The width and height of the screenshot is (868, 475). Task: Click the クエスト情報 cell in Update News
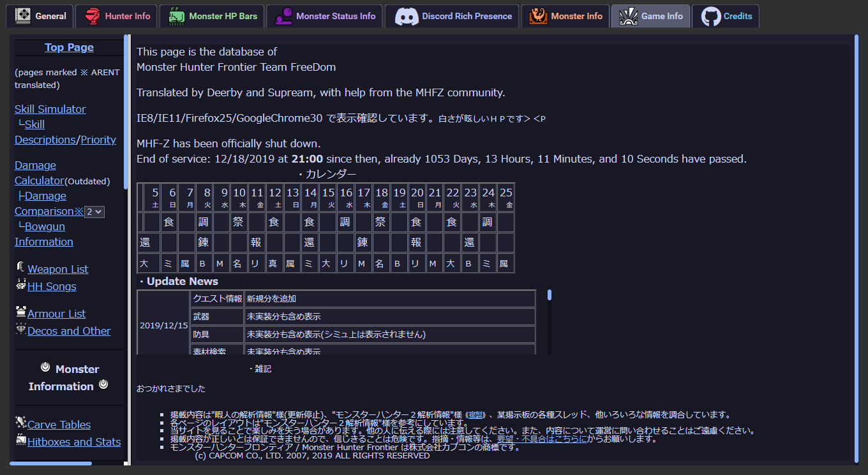(218, 298)
